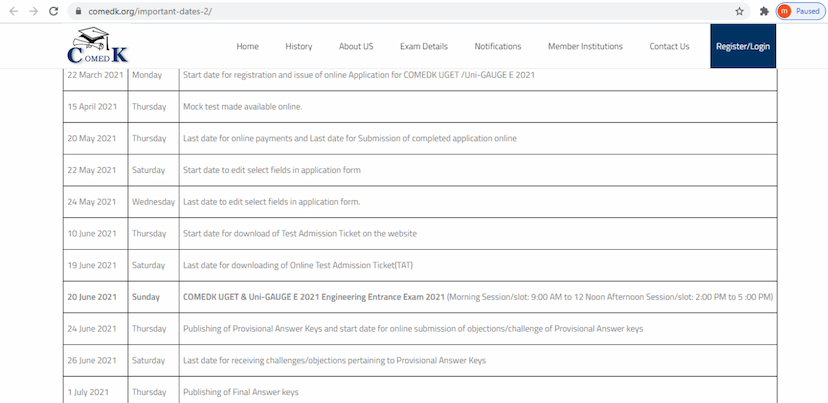Click the address bar URL field

pos(400,11)
